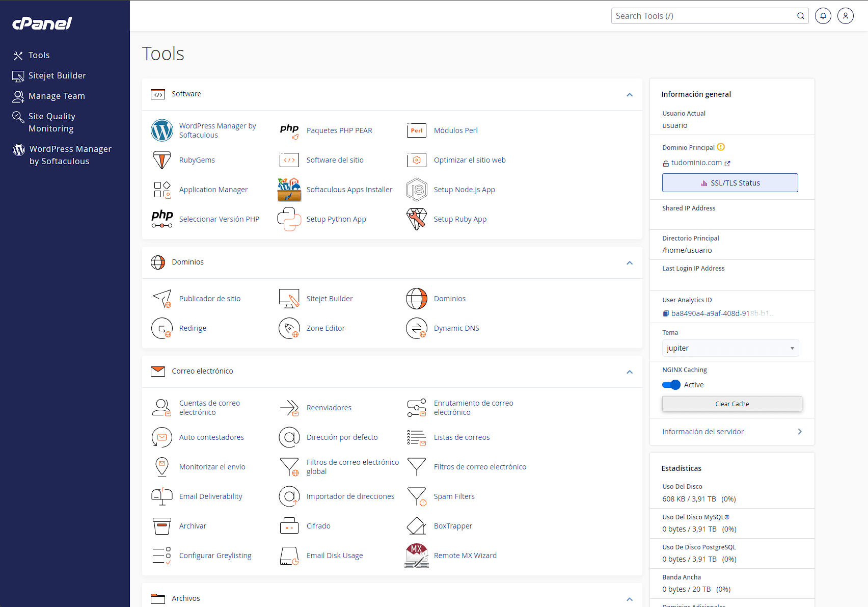This screenshot has width=868, height=607.
Task: Open the Sitejet Builder icon in Dominios
Action: tap(289, 299)
